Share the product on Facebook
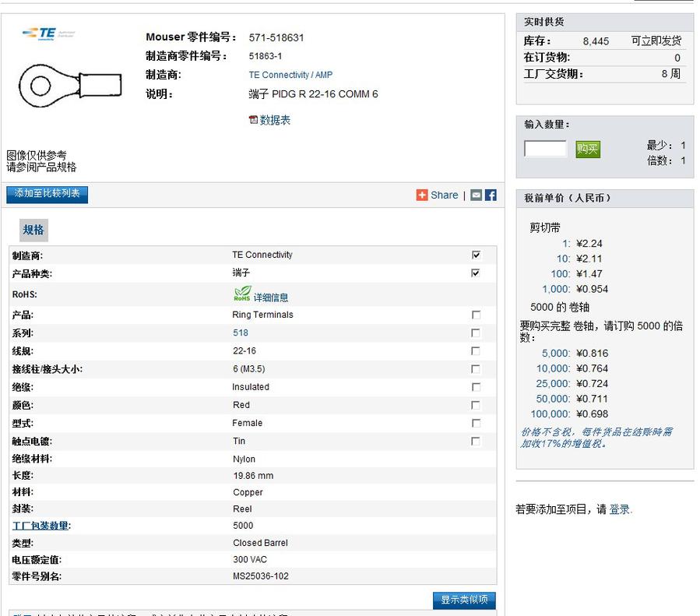This screenshot has width=700, height=616. [491, 195]
